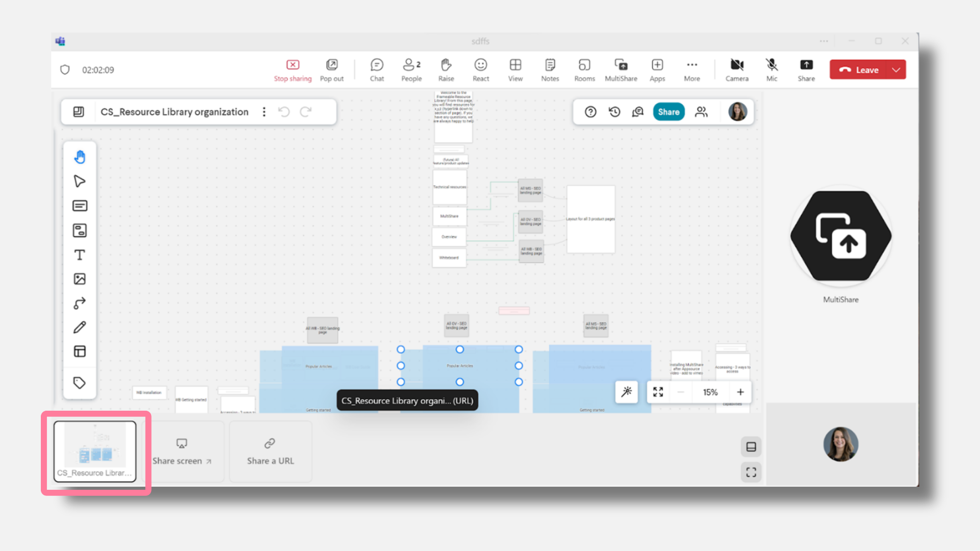This screenshot has width=980, height=551.
Task: Open the title bar ellipsis settings menu
Action: point(824,41)
